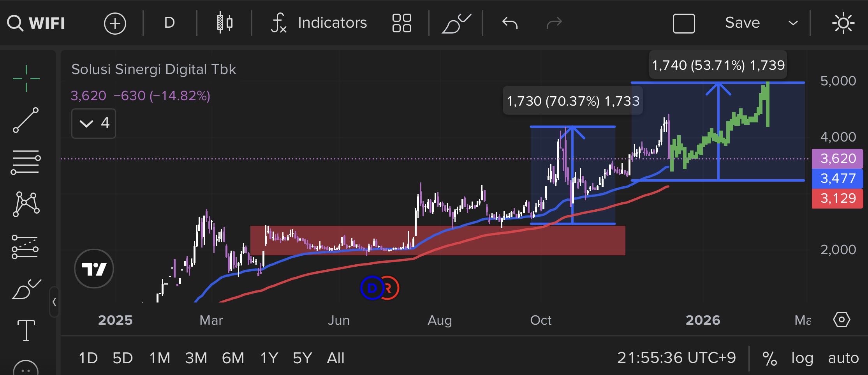The height and width of the screenshot is (375, 868).
Task: Select the crosshair cursor tool
Action: (26, 79)
